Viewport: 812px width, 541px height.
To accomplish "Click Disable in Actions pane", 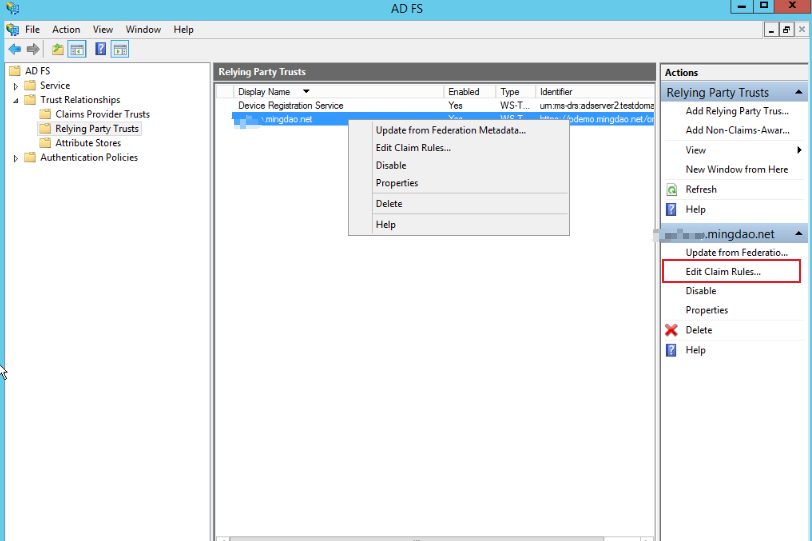I will 701,291.
